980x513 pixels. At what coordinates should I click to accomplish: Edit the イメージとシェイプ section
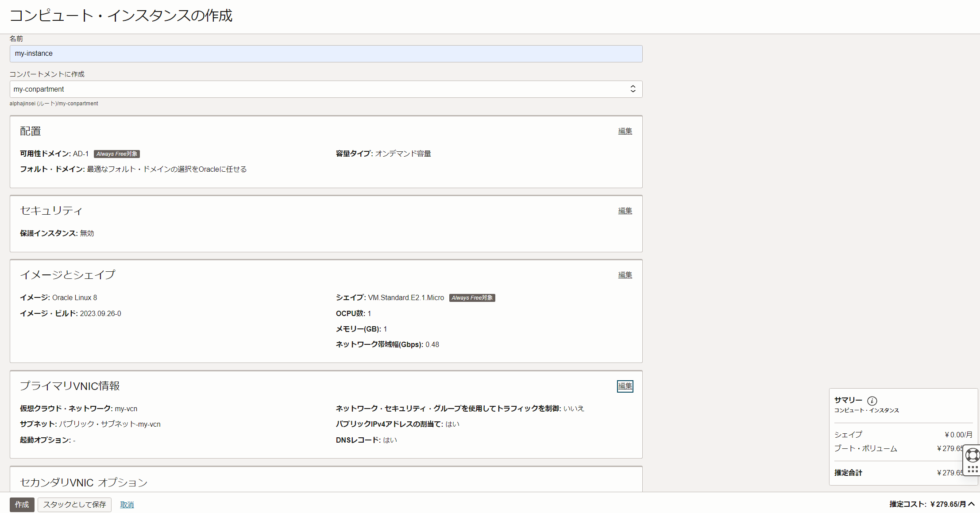pyautogui.click(x=625, y=275)
